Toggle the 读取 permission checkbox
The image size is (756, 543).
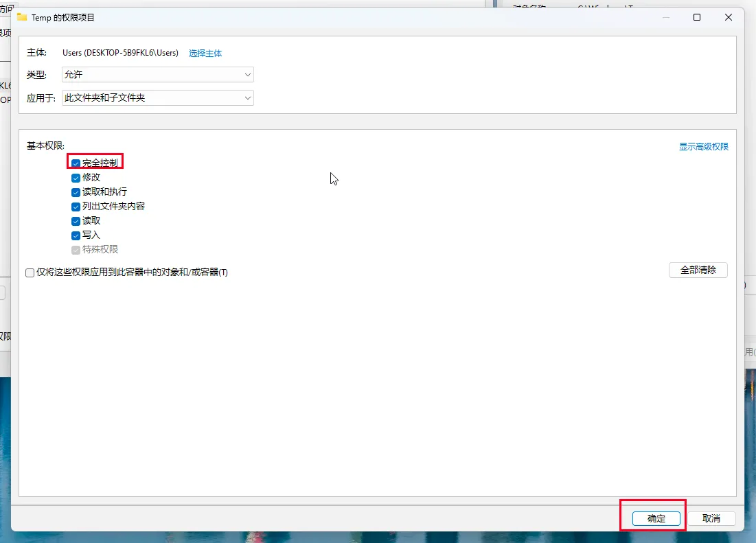(x=76, y=221)
